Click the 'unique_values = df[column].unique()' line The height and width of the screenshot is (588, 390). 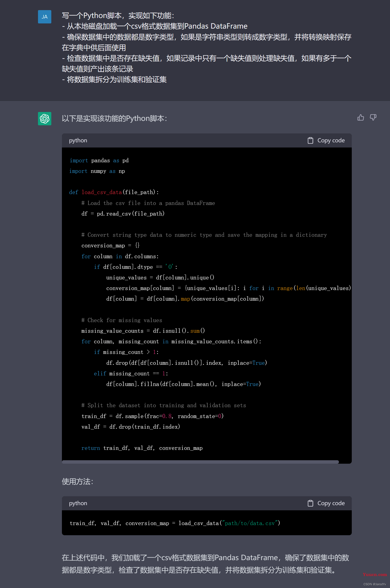(160, 278)
